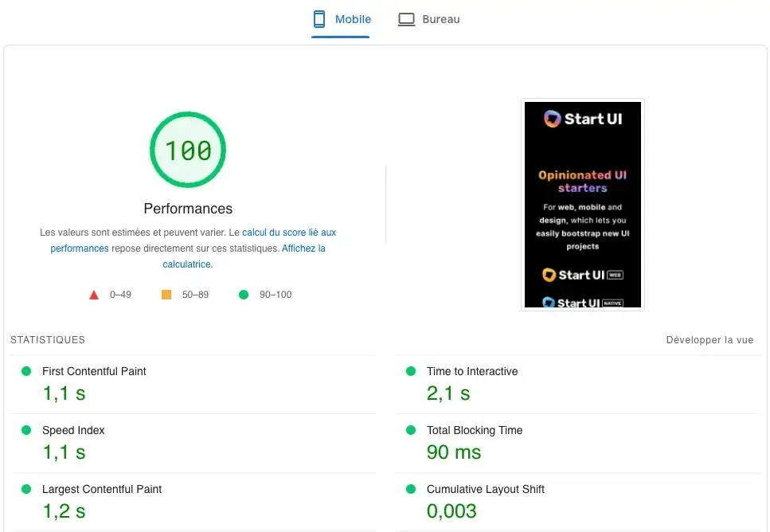
Task: Click the green dot beside Cumulative Layout Shift
Action: 411,489
